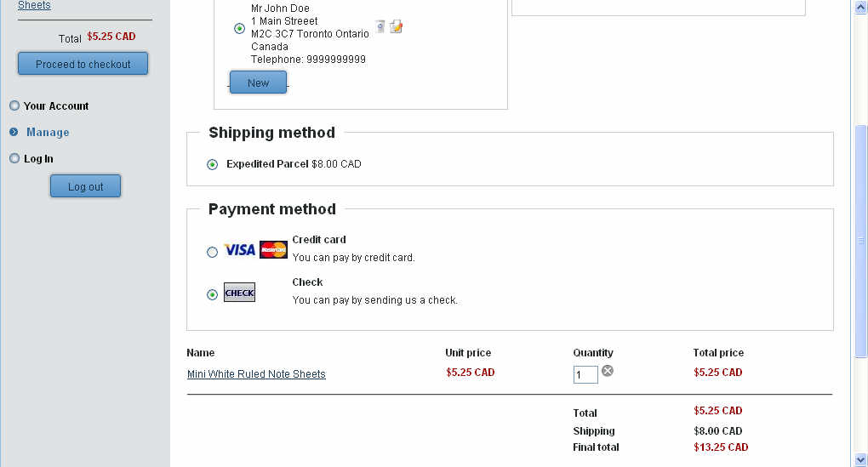Select Expedited Parcel shipping radio button

pos(212,164)
